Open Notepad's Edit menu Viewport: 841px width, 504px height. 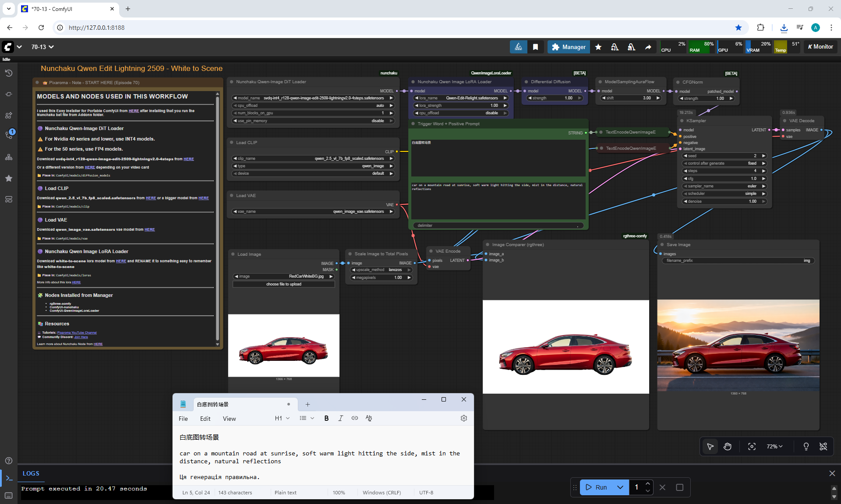pyautogui.click(x=205, y=419)
